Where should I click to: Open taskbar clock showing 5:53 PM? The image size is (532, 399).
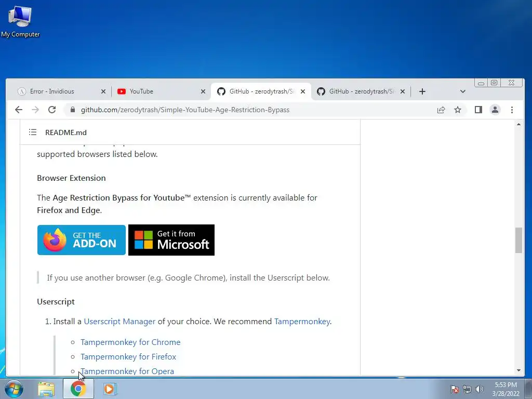tap(506, 389)
